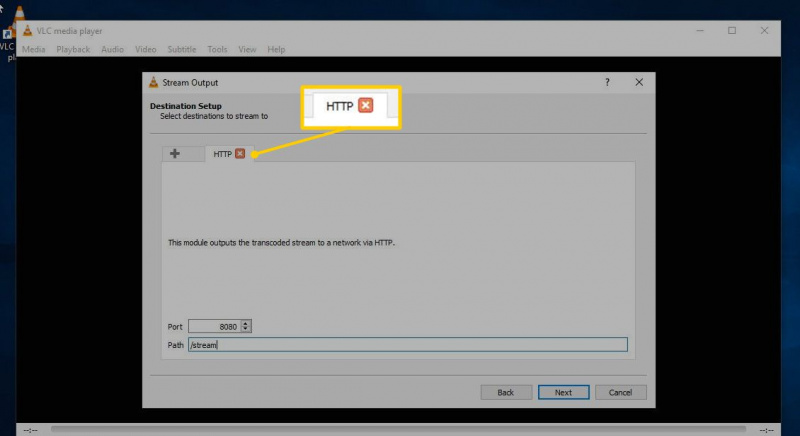Decrease the Port value with the down arrow
This screenshot has height=436, width=800.
pyautogui.click(x=246, y=329)
